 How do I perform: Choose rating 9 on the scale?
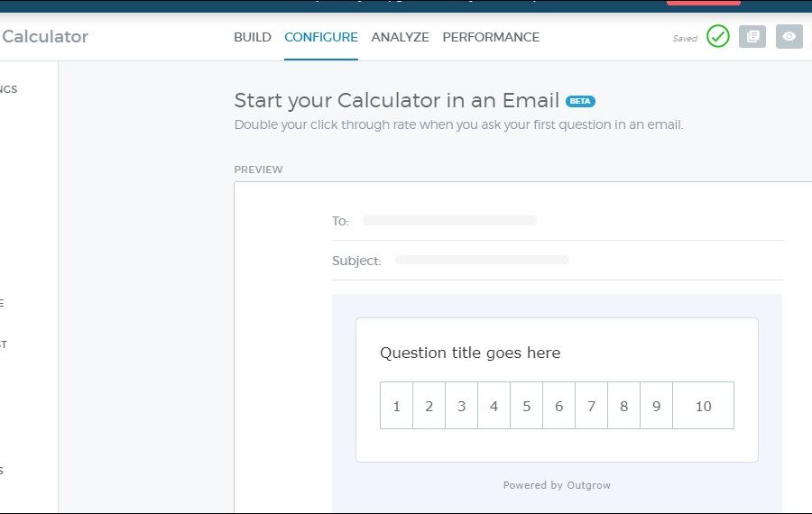pyautogui.click(x=656, y=406)
